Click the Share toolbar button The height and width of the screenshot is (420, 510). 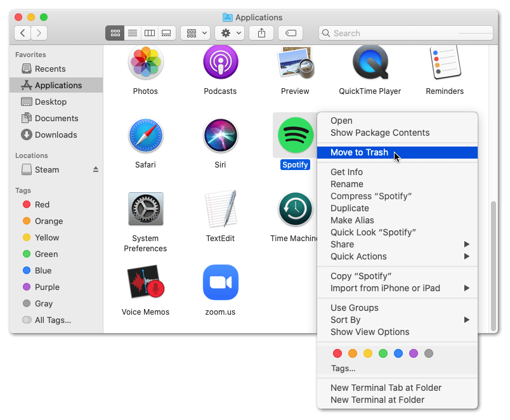click(261, 33)
